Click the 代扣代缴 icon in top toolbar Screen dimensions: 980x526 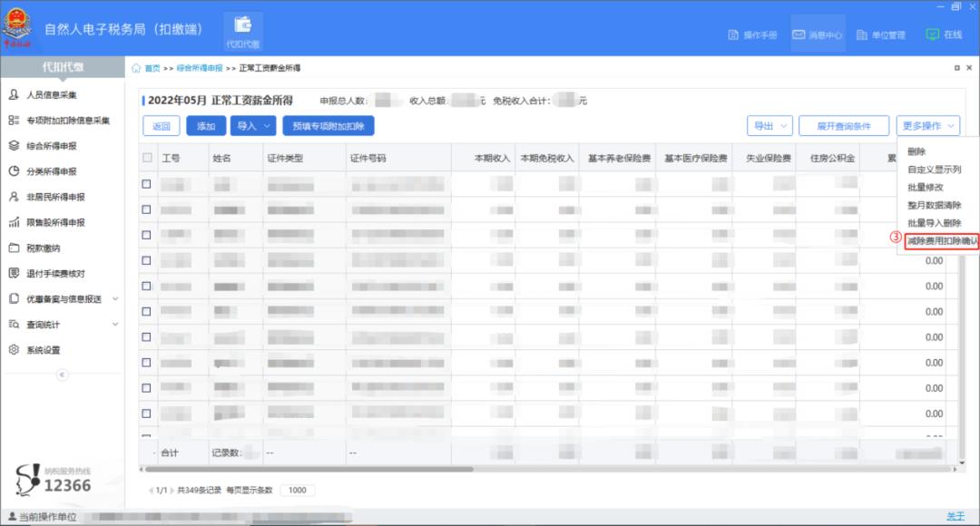click(x=242, y=31)
